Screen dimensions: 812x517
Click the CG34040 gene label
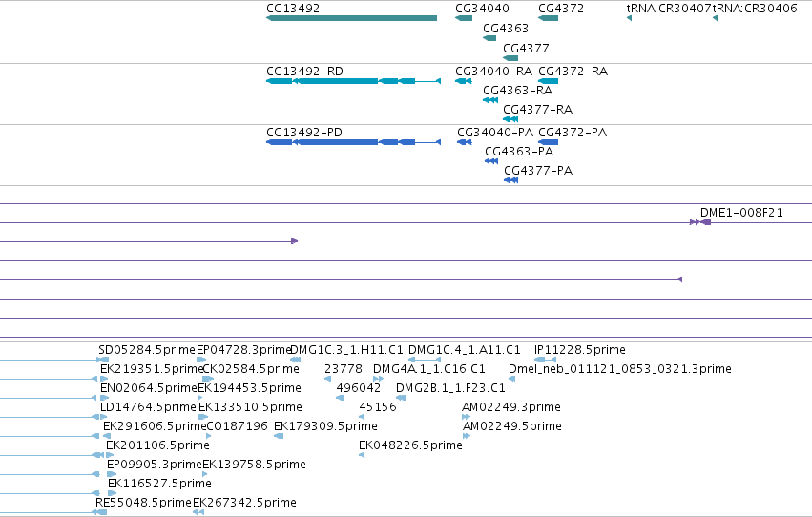pos(482,9)
